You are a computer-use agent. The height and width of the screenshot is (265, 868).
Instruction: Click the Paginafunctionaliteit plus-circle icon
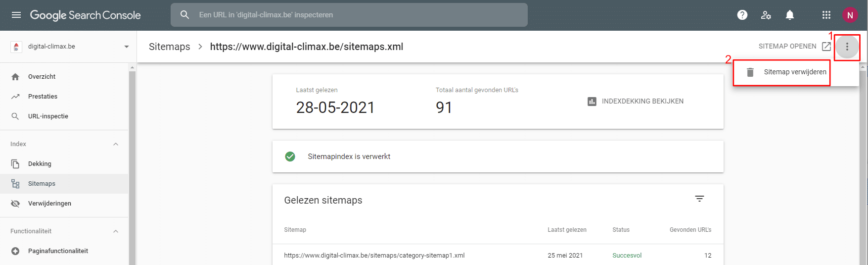tap(15, 251)
